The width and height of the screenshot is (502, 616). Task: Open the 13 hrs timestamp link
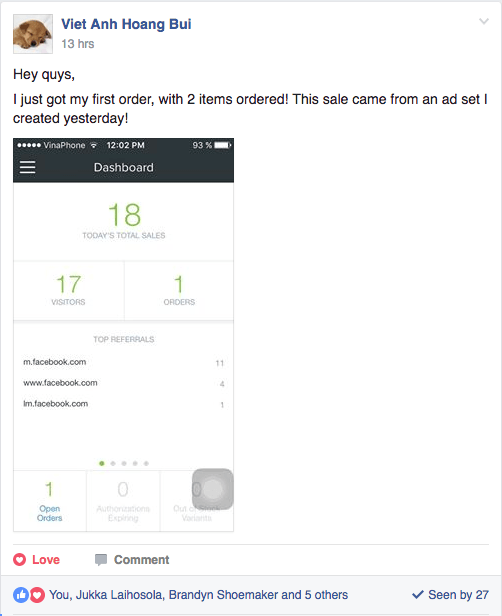click(77, 44)
